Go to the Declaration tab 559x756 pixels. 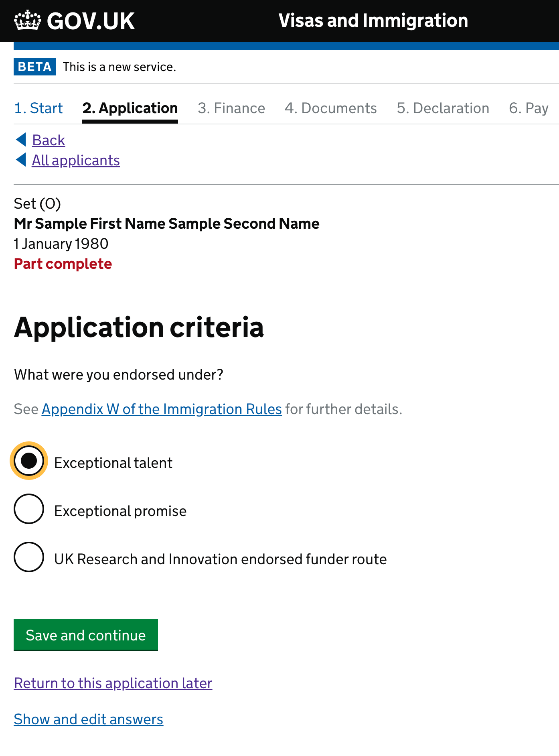click(x=443, y=108)
